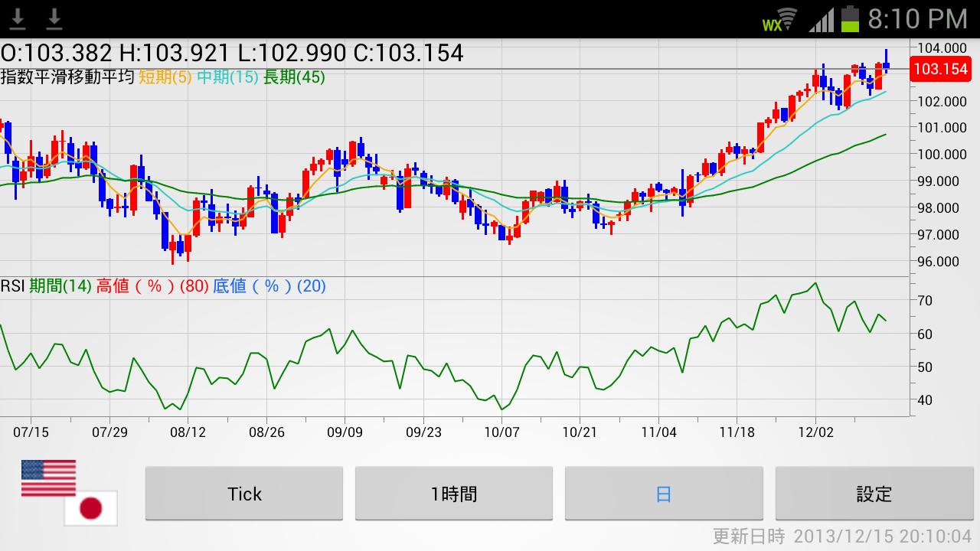Tap the 8:10 PM clock
This screenshot has height=551, width=980.
918,19
